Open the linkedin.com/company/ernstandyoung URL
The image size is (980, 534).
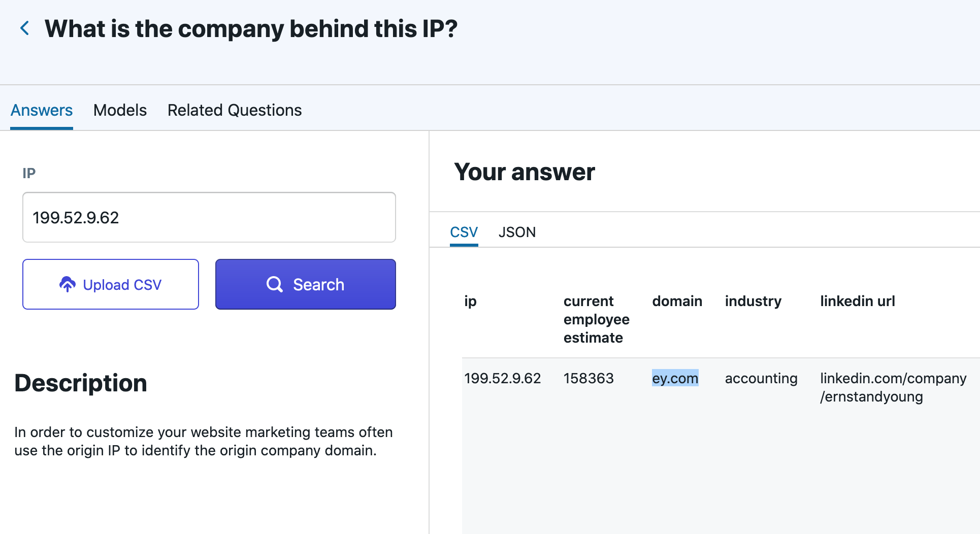(893, 387)
